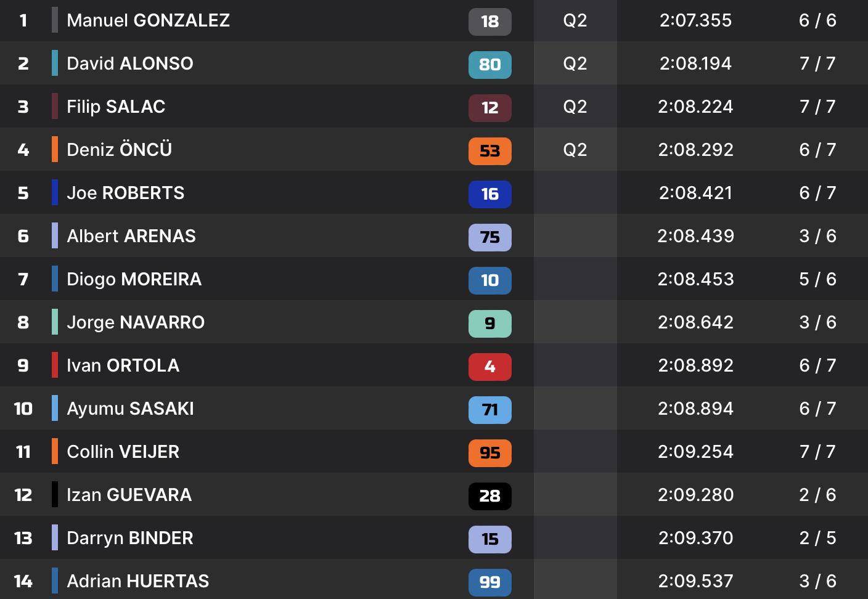The height and width of the screenshot is (599, 868).
Task: Select the maroon number 12 badge
Action: pos(489,108)
